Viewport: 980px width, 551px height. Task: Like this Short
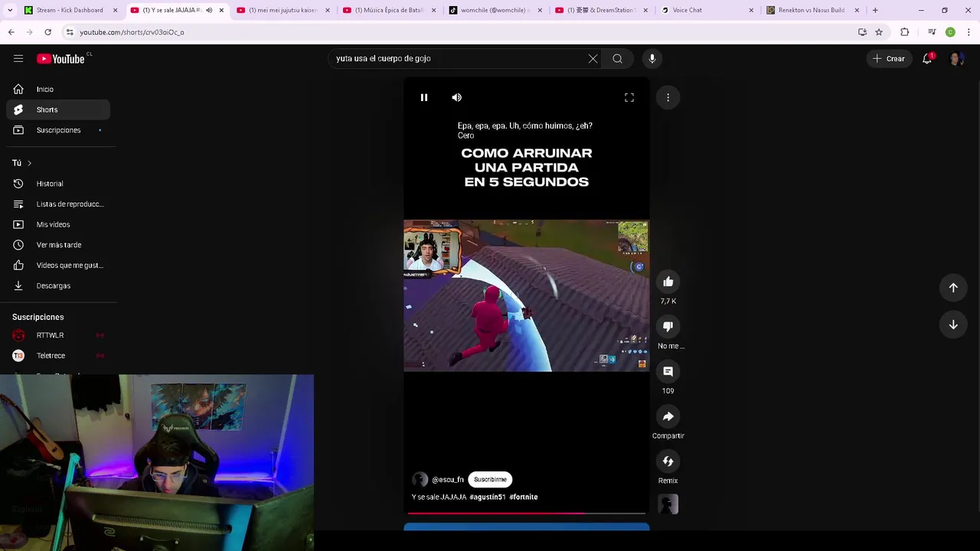[668, 282]
